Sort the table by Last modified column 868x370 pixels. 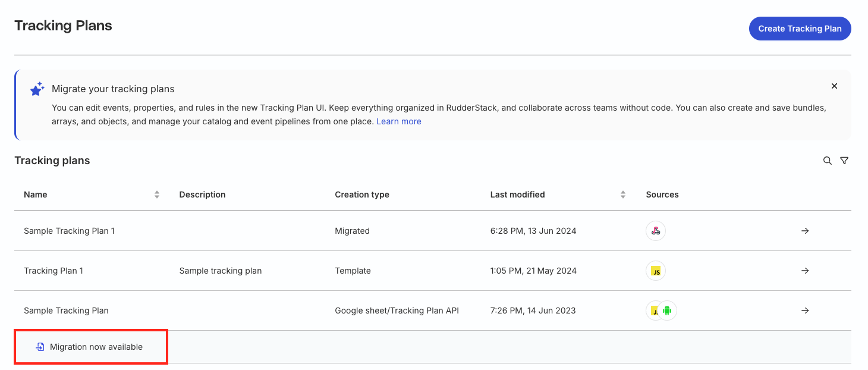click(623, 195)
